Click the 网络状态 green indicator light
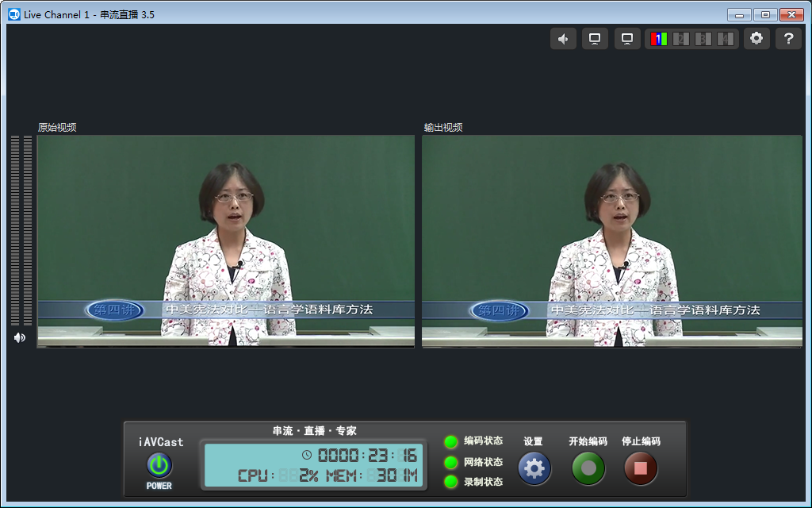Viewport: 812px width, 508px height. pyautogui.click(x=451, y=462)
